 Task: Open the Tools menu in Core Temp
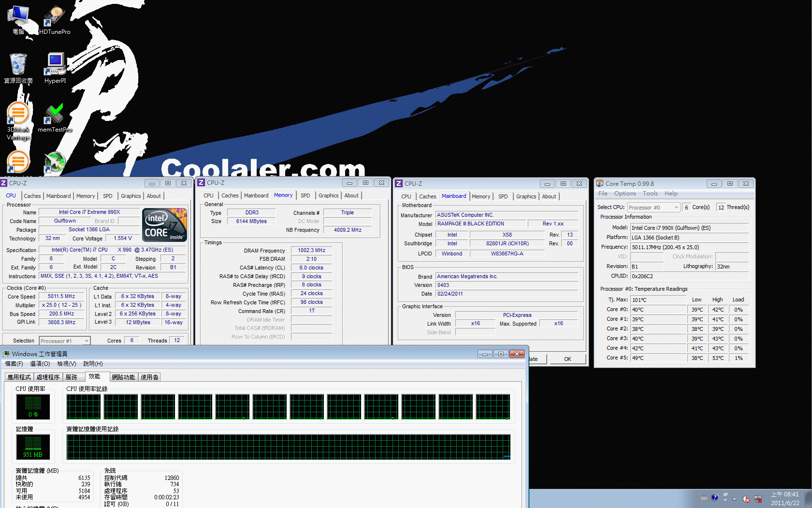pyautogui.click(x=650, y=194)
